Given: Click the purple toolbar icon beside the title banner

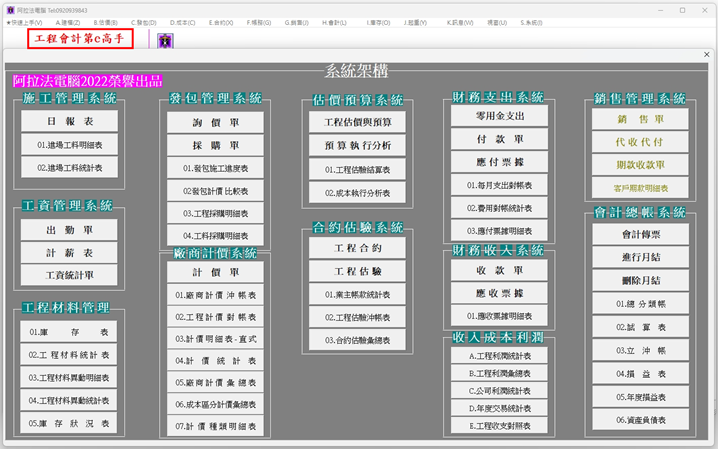Looking at the screenshot, I should point(165,40).
